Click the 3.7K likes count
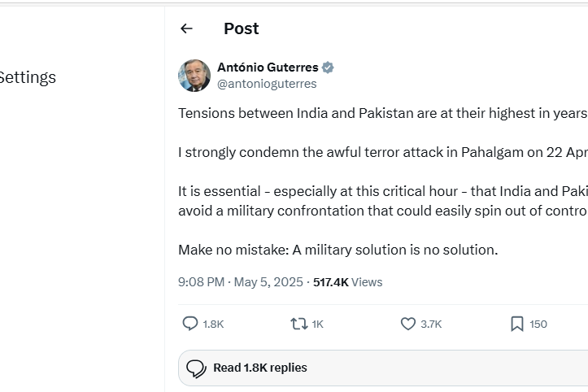Screen dimensions: 588x392 (x=431, y=324)
